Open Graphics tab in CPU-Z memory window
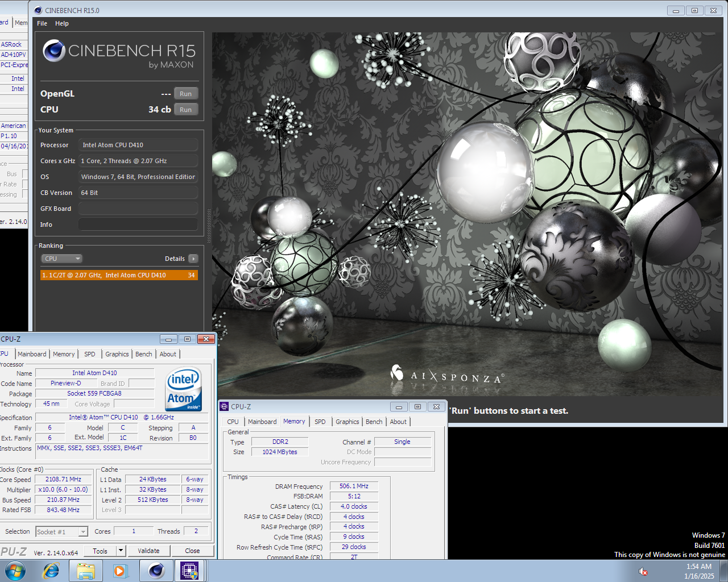 pos(348,422)
